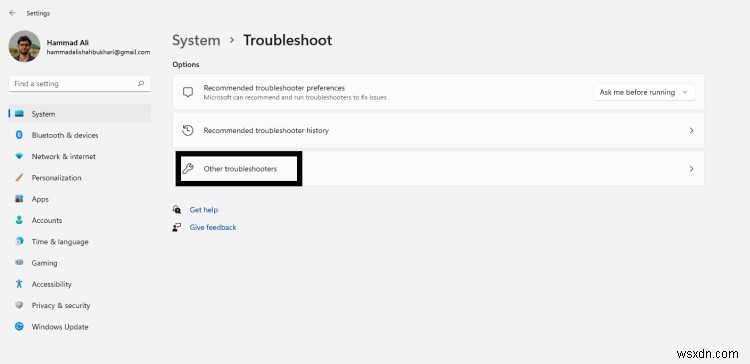
Task: Open Other troubleshooters
Action: pyautogui.click(x=438, y=168)
